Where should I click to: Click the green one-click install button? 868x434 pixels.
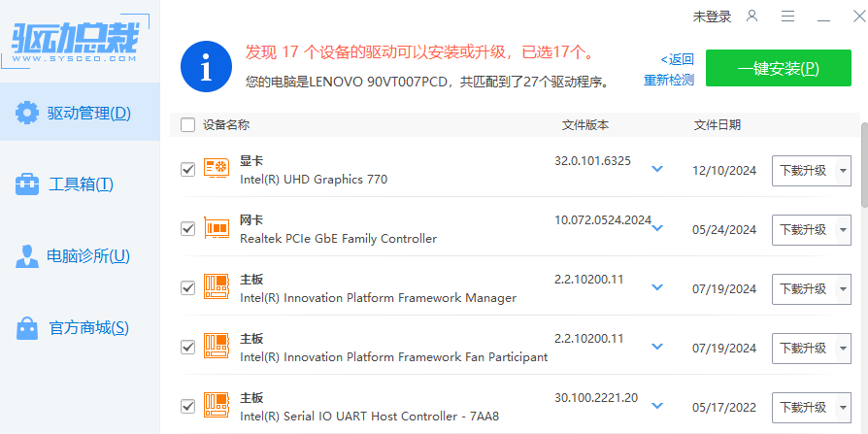pyautogui.click(x=779, y=69)
